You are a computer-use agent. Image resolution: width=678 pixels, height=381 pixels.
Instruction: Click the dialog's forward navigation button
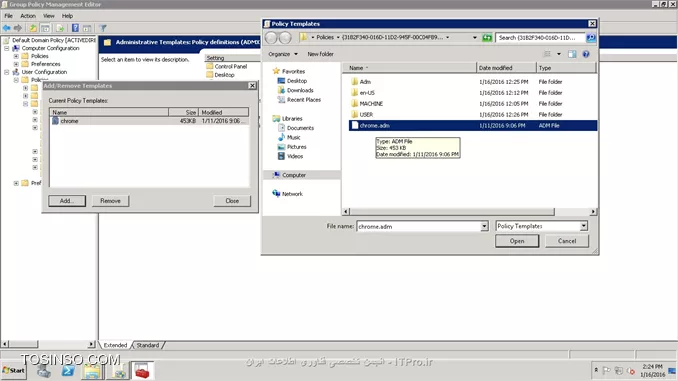285,38
